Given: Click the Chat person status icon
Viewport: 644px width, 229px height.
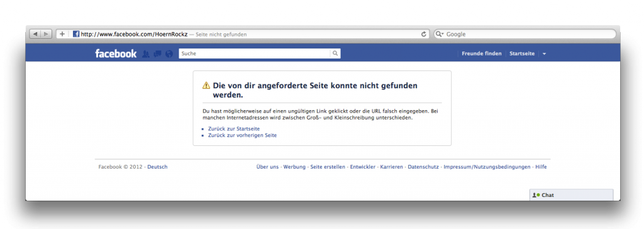Looking at the screenshot, I should click(x=536, y=195).
